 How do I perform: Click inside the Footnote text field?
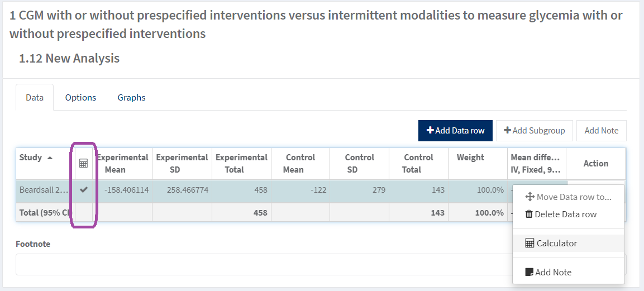pos(263,264)
